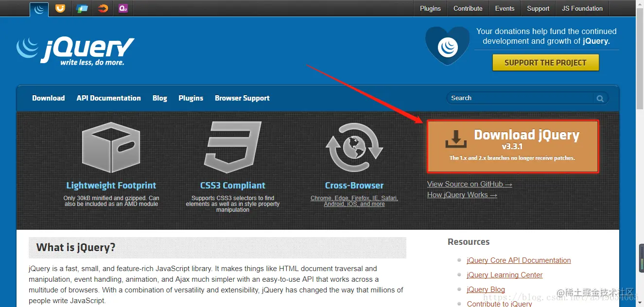Click the Cross-Browser heading

coord(354,186)
